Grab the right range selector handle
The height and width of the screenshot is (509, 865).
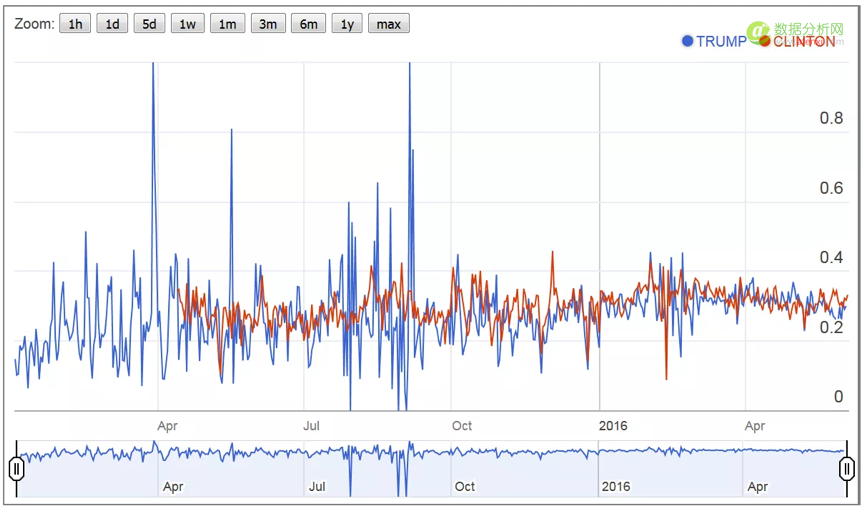pyautogui.click(x=847, y=468)
